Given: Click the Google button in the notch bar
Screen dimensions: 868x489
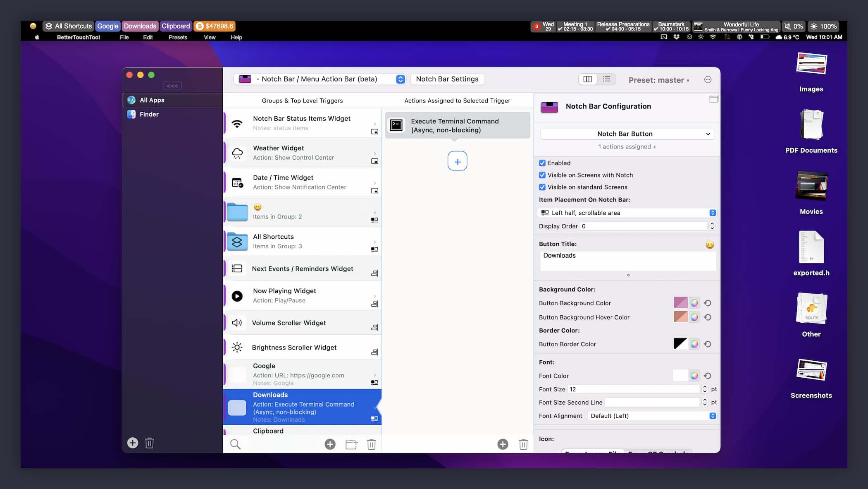Looking at the screenshot, I should pyautogui.click(x=108, y=26).
